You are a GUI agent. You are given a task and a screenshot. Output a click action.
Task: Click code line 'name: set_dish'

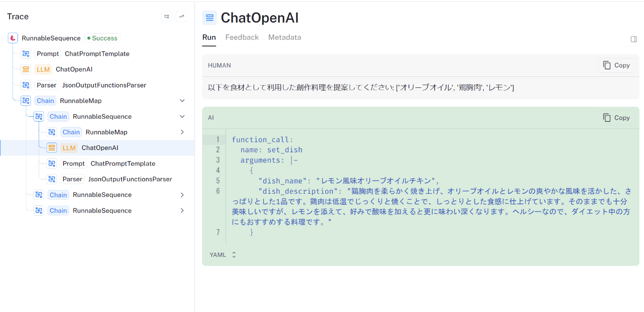(x=271, y=150)
